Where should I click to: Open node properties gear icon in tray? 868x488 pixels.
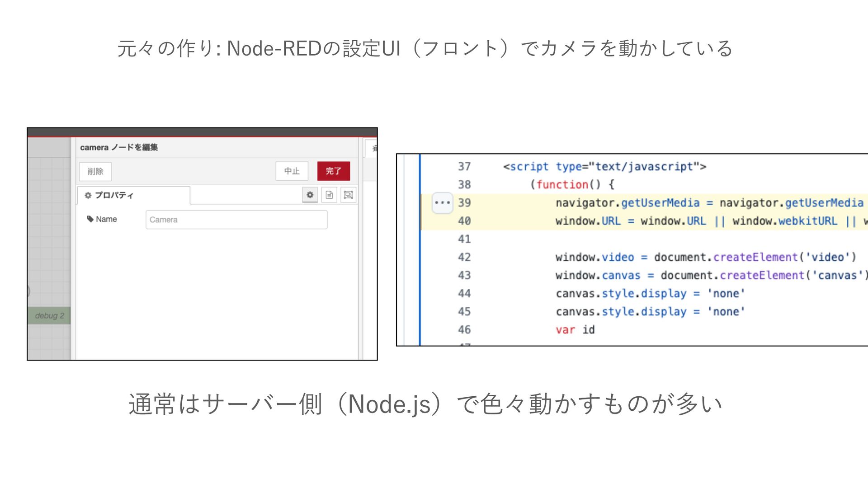(310, 195)
